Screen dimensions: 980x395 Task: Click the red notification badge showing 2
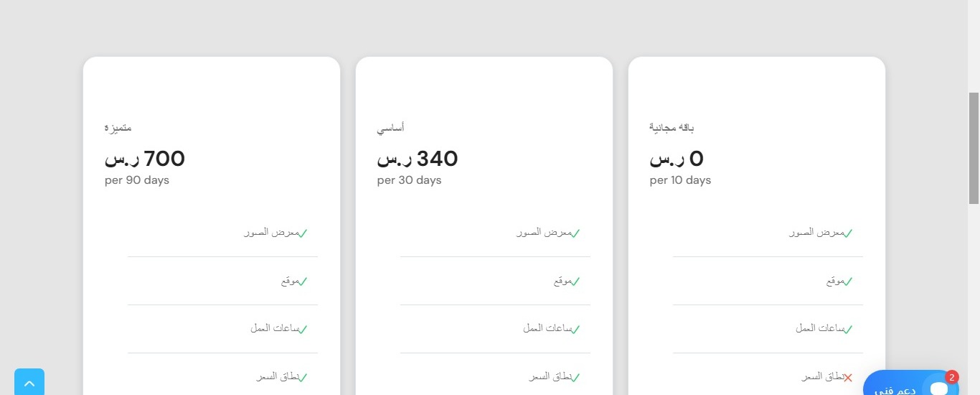point(952,377)
